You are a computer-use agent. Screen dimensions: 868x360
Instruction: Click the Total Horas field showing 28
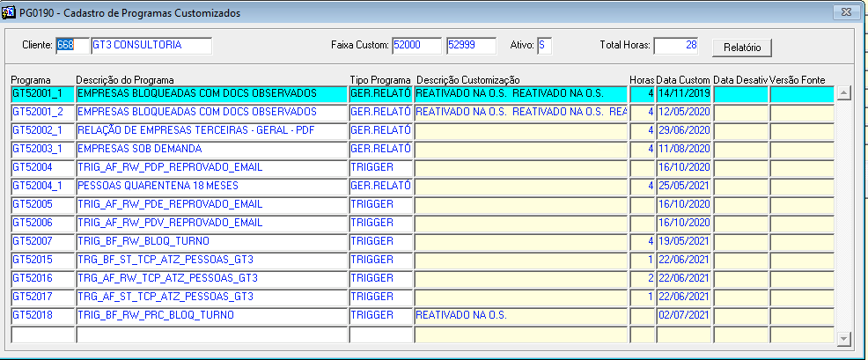click(675, 46)
